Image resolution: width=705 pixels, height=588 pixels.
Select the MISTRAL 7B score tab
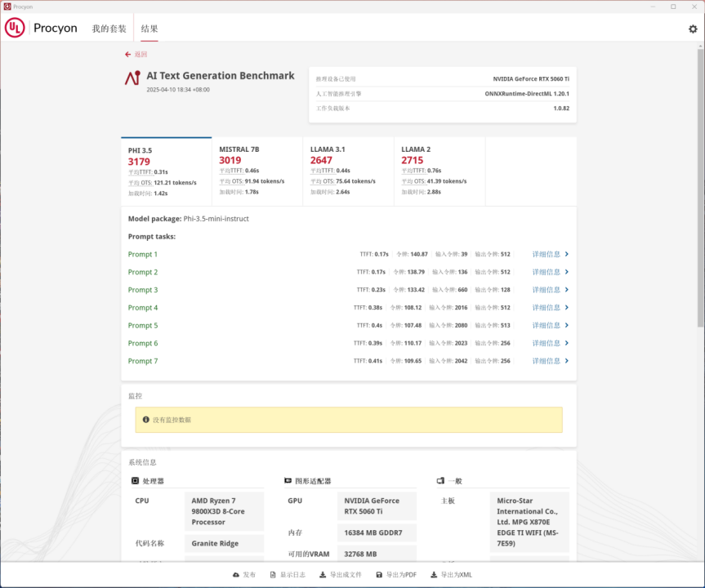tap(257, 171)
